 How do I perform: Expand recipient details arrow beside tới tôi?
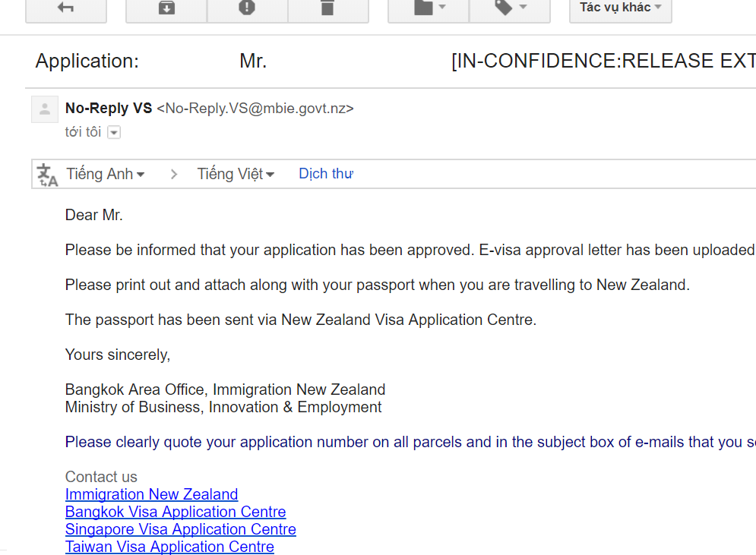click(x=114, y=133)
